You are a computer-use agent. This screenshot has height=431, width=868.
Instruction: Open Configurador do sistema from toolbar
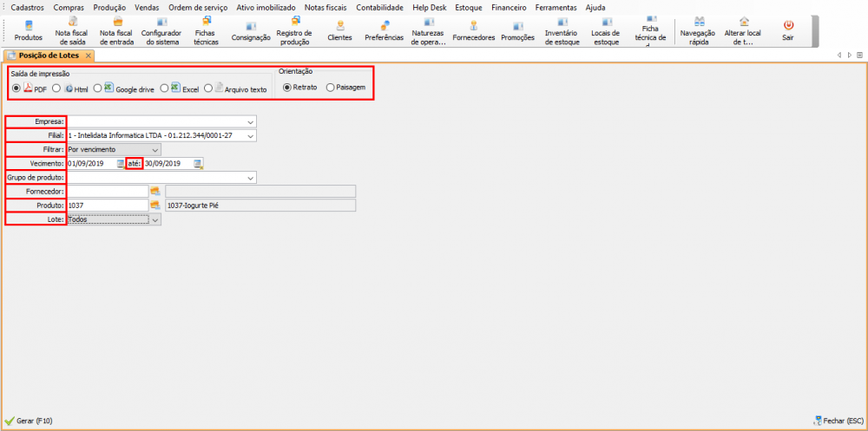161,30
